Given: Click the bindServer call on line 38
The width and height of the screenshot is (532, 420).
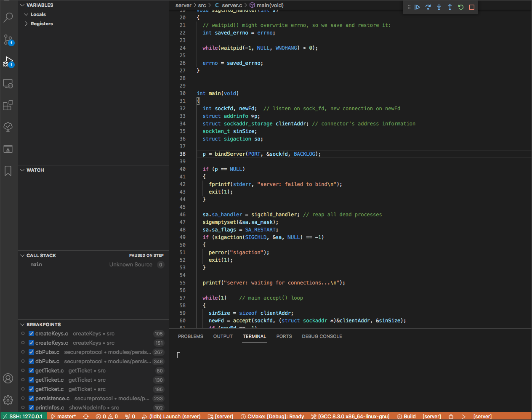Looking at the screenshot, I should click(230, 154).
